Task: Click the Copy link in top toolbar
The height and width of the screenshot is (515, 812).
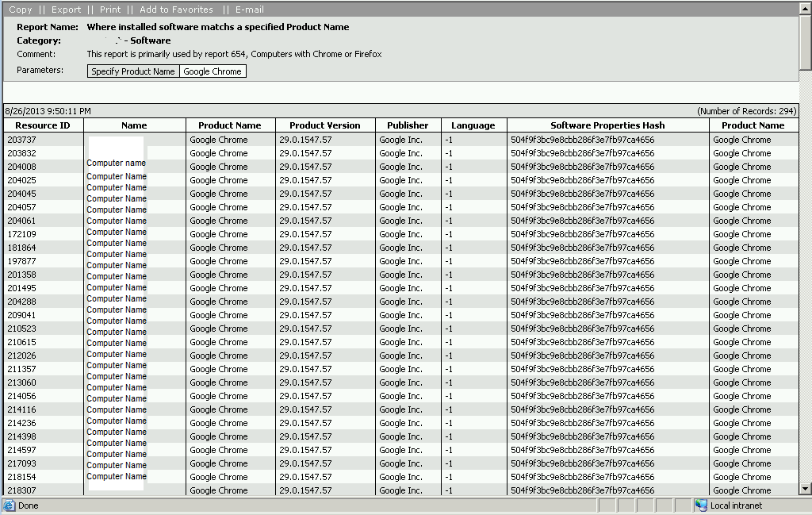Action: coord(20,10)
